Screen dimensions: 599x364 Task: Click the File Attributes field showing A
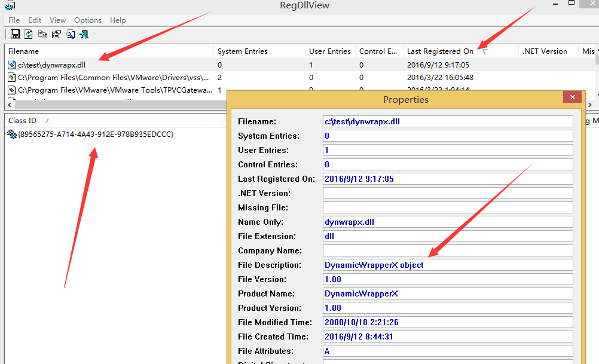coord(448,351)
